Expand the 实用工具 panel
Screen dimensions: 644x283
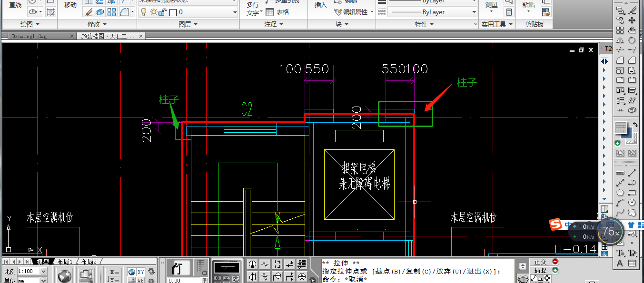point(497,24)
